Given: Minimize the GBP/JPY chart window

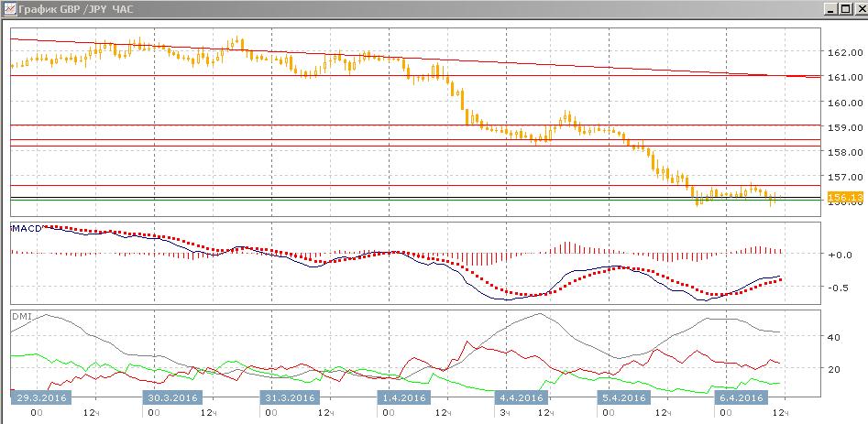Looking at the screenshot, I should tap(831, 9).
